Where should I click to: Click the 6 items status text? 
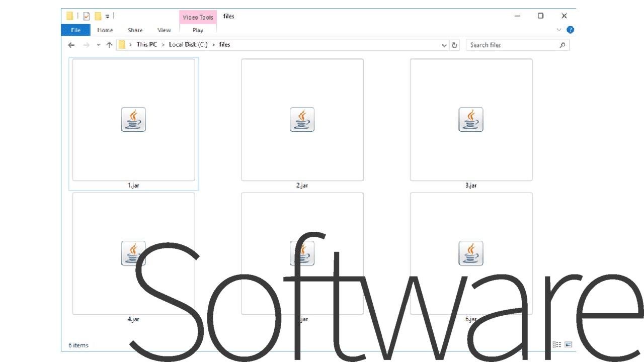click(78, 345)
